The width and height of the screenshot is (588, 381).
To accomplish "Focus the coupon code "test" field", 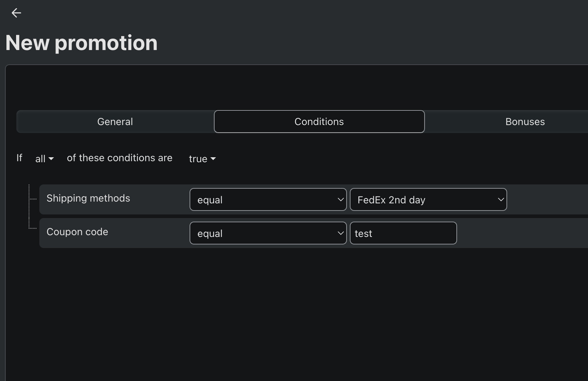I will coord(403,233).
